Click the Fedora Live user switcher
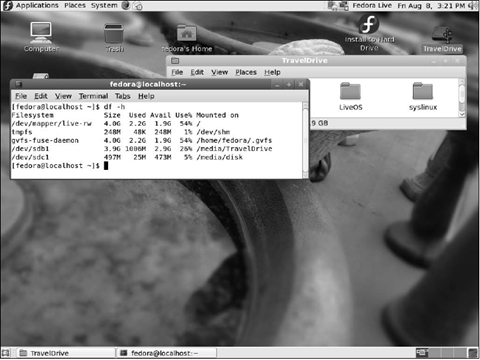 (372, 5)
